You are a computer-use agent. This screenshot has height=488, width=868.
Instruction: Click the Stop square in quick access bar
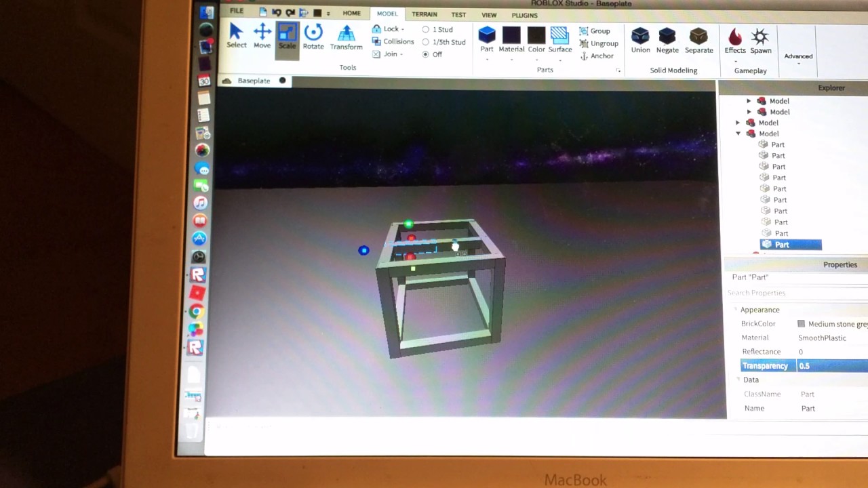(317, 13)
